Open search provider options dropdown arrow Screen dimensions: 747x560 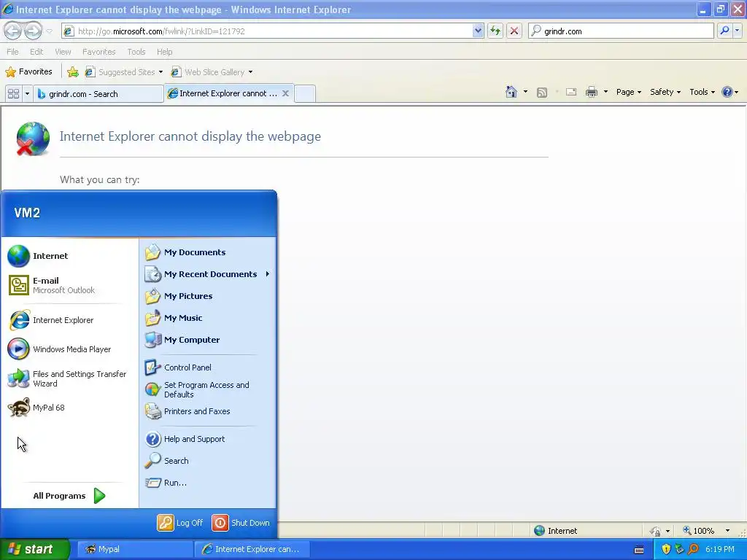pos(737,31)
